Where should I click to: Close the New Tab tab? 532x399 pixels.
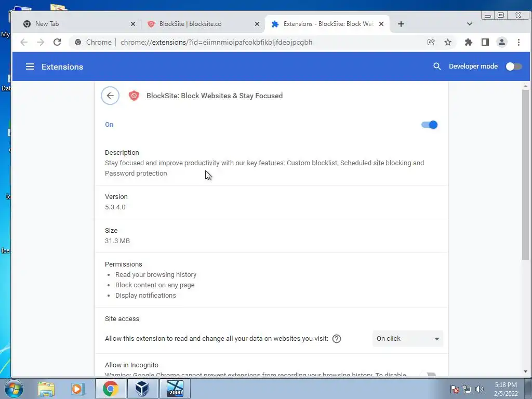point(133,24)
